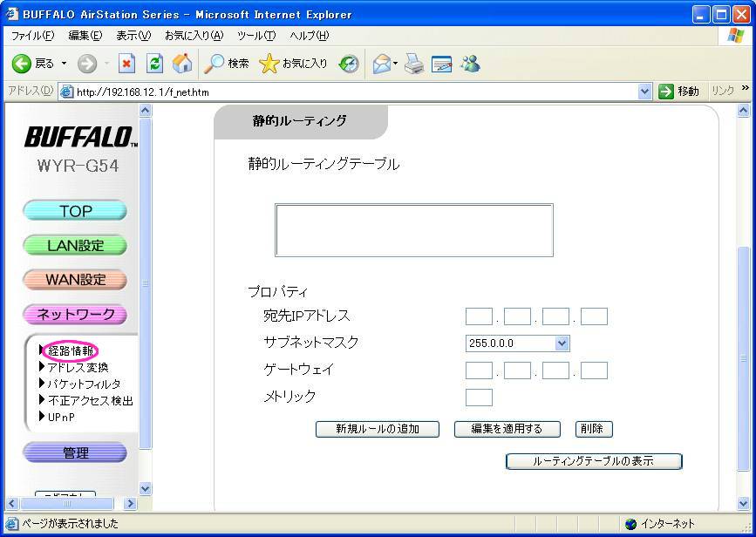Click the Print icon in toolbar
Screen dimensions: 756x537
point(413,64)
